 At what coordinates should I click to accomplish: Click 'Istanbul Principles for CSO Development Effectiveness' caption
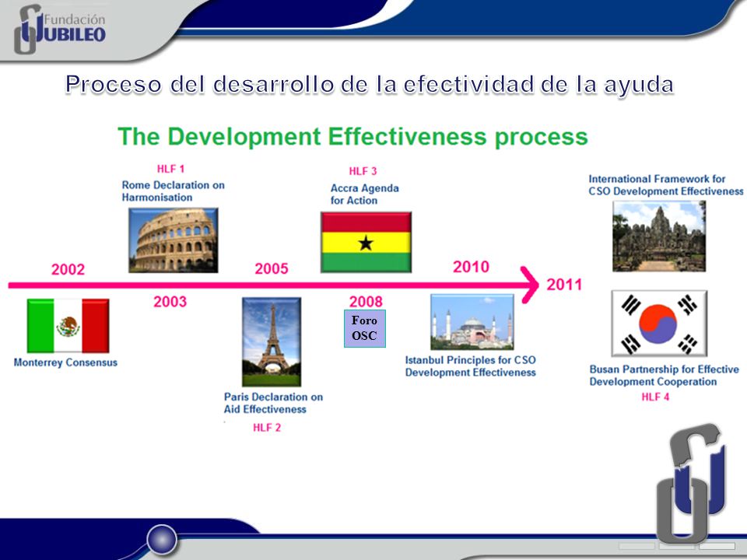click(471, 366)
